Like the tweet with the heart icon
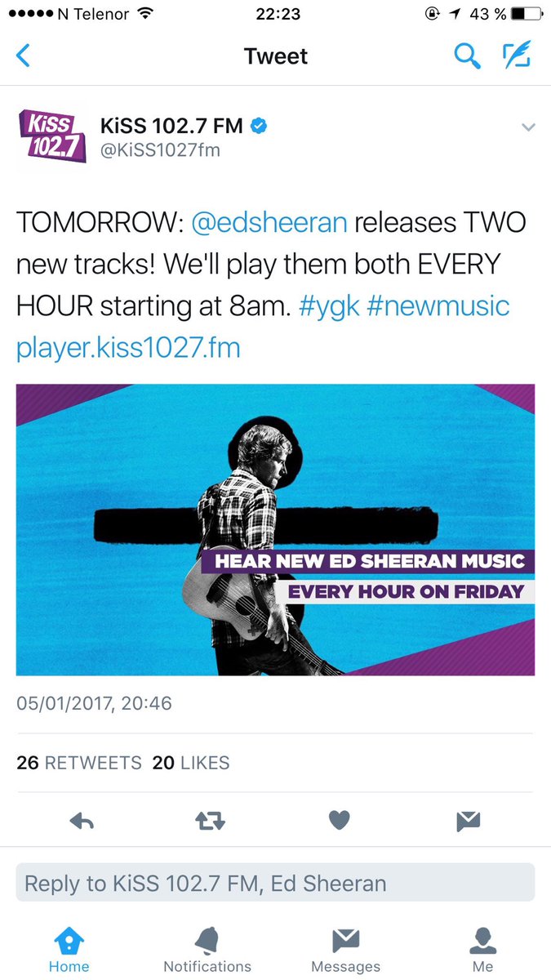 [x=339, y=821]
